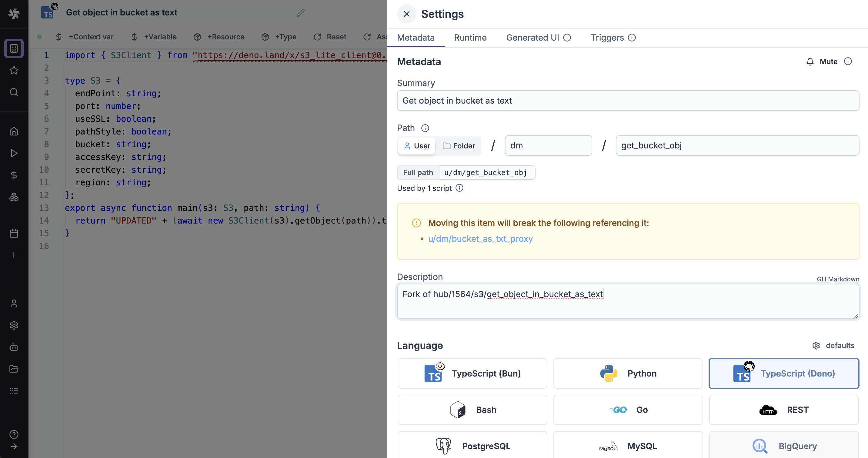Viewport: 868px width, 458px height.
Task: Switch to the Runtime tab
Action: point(470,38)
